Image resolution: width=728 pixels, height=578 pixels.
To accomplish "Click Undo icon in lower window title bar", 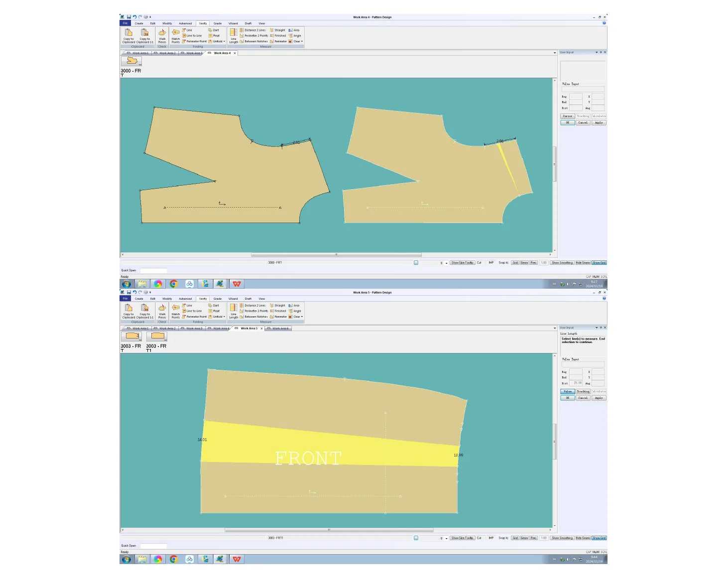I will coord(134,292).
